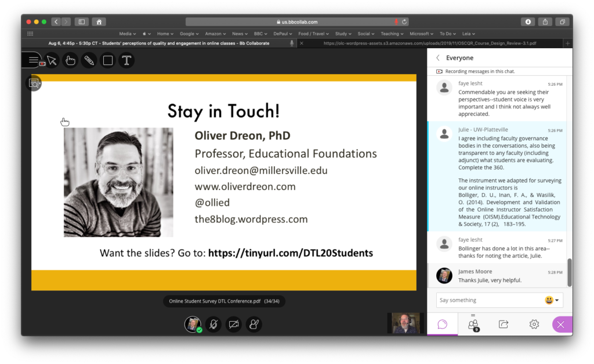594x364 pixels.
Task: Open the Attendees panel
Action: [x=473, y=324]
